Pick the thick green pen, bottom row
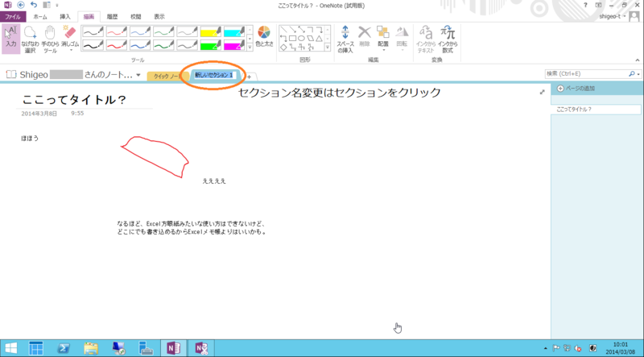 163,44
